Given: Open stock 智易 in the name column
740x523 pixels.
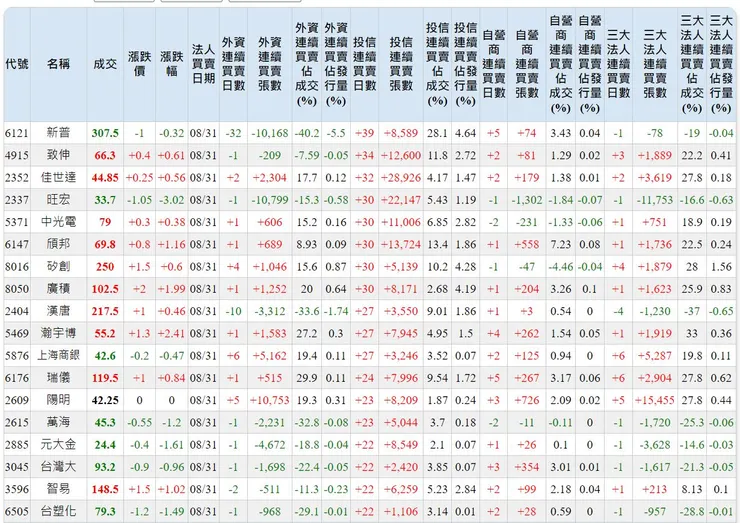Looking at the screenshot, I should pyautogui.click(x=59, y=489).
